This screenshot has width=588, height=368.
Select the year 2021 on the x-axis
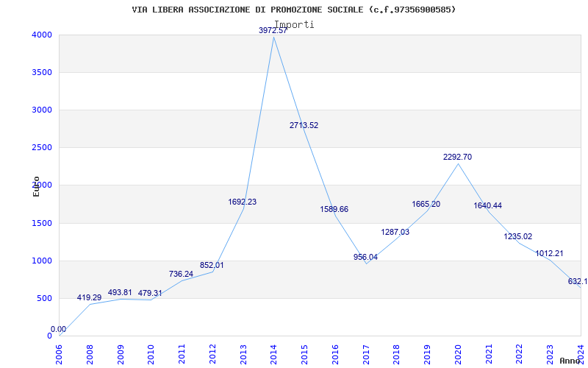[x=489, y=354]
